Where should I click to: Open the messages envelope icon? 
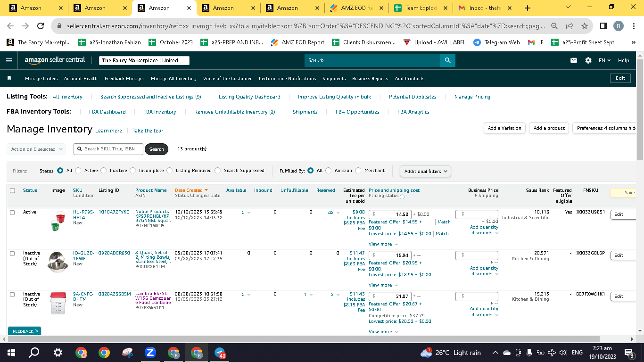pos(574,60)
